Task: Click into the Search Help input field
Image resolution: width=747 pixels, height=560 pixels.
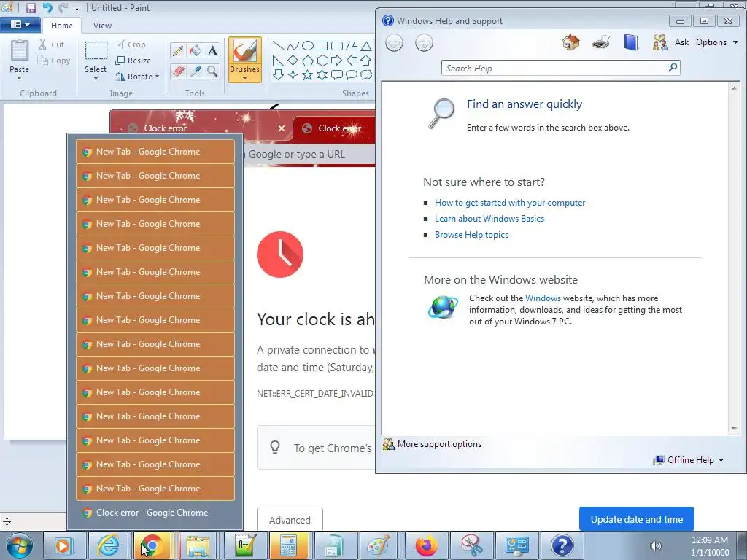Action: [554, 68]
